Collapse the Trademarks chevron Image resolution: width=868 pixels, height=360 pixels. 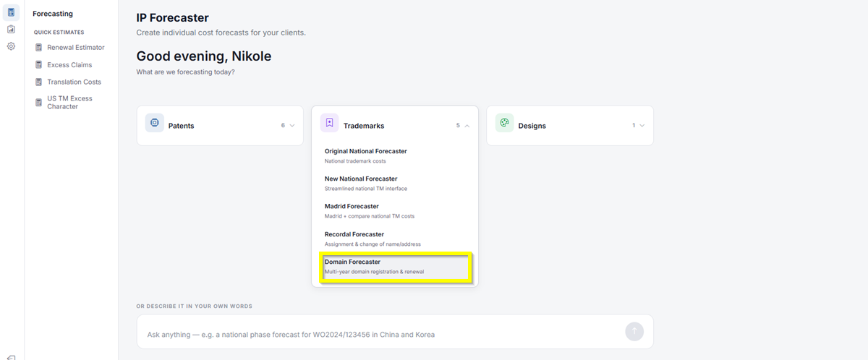[467, 126]
